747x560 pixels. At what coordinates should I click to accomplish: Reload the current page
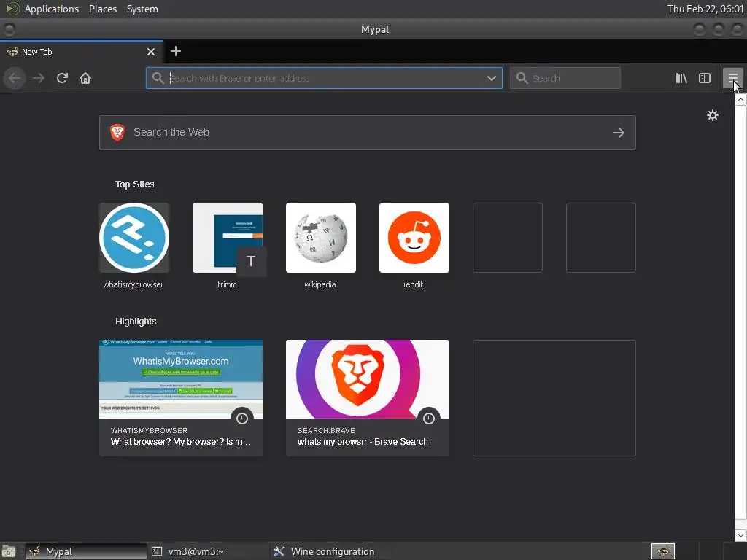62,78
